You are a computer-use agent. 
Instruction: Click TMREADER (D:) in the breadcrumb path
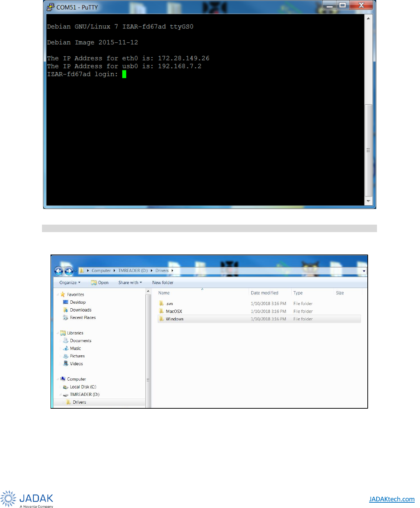(x=133, y=271)
